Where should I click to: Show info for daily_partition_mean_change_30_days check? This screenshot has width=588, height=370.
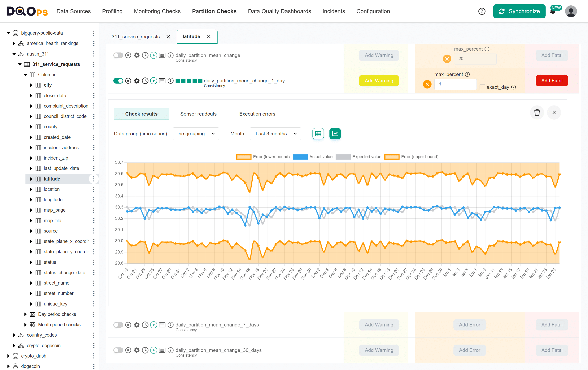click(x=170, y=350)
